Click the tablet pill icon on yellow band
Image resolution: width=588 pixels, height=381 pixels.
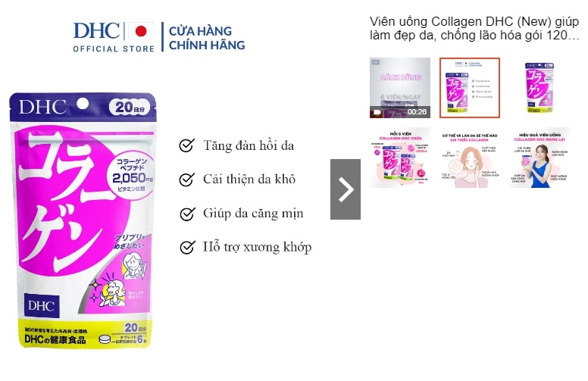tap(105, 339)
